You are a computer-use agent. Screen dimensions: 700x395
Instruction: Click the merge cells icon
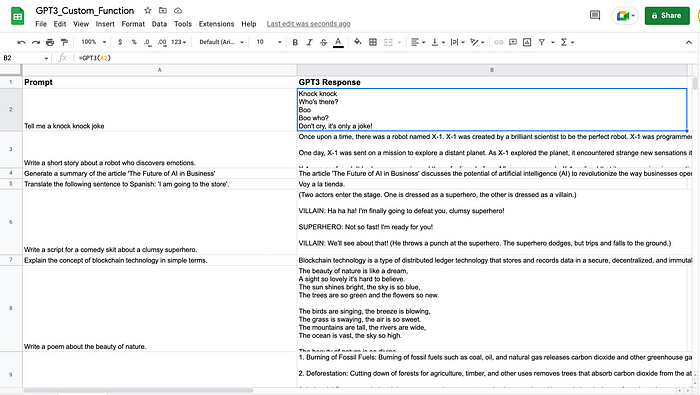[x=388, y=42]
